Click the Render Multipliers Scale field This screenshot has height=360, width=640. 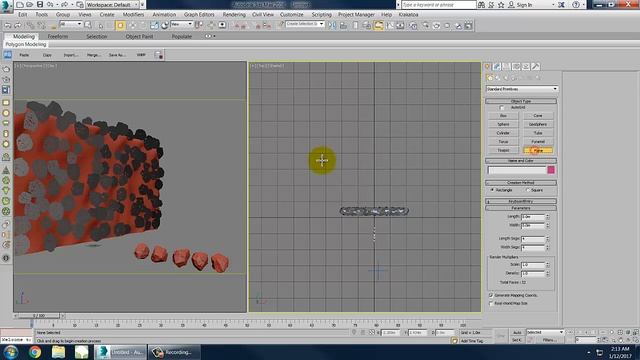point(533,265)
